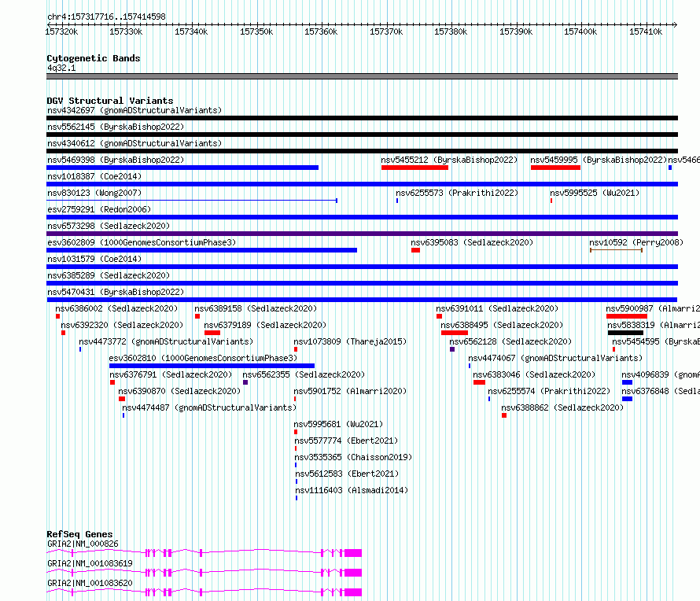Click the nsv5995525 Wu2021 label
The image size is (700, 601).
pos(595,193)
